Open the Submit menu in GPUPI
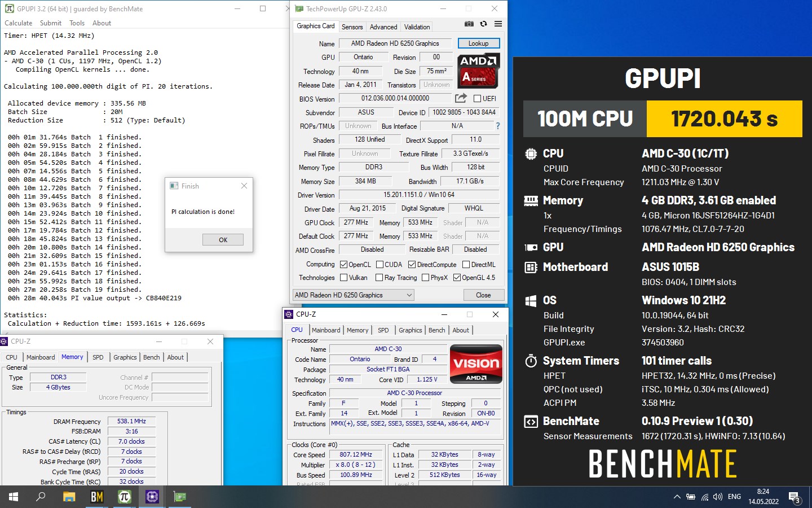 [x=51, y=23]
